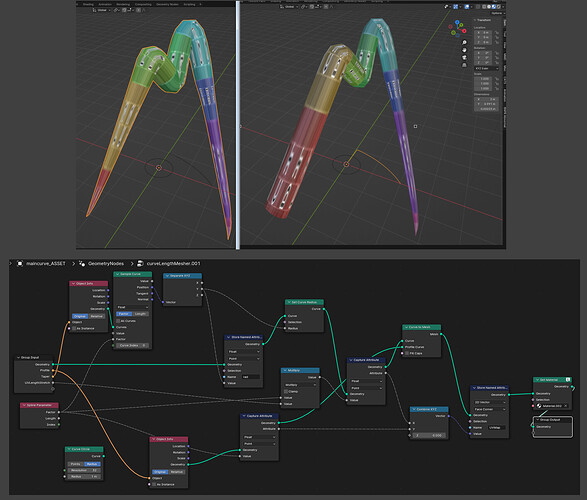Click snap magnet icon in left viewport header
587x500 pixels.
124,10
